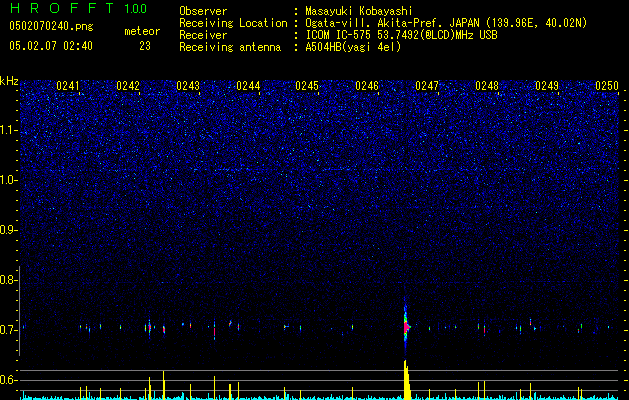Click the 0248 time marker
Screen dimensions: 629x400
coord(487,86)
